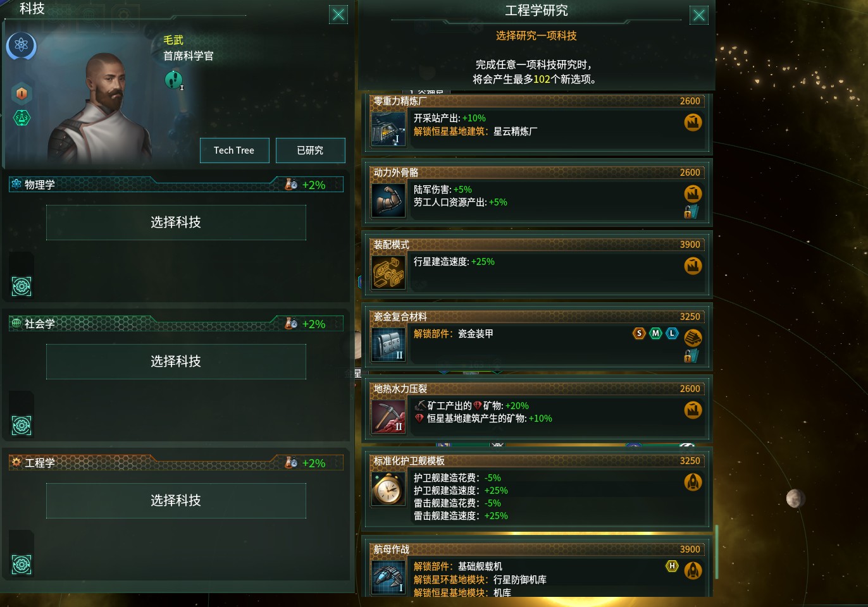
Task: Choose a technology for 社会学 via 选择科技
Action: [x=176, y=362]
